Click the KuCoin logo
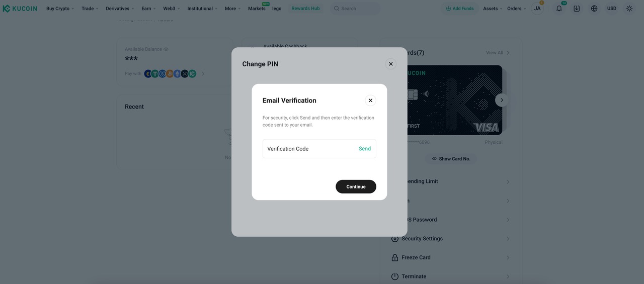 pos(20,9)
